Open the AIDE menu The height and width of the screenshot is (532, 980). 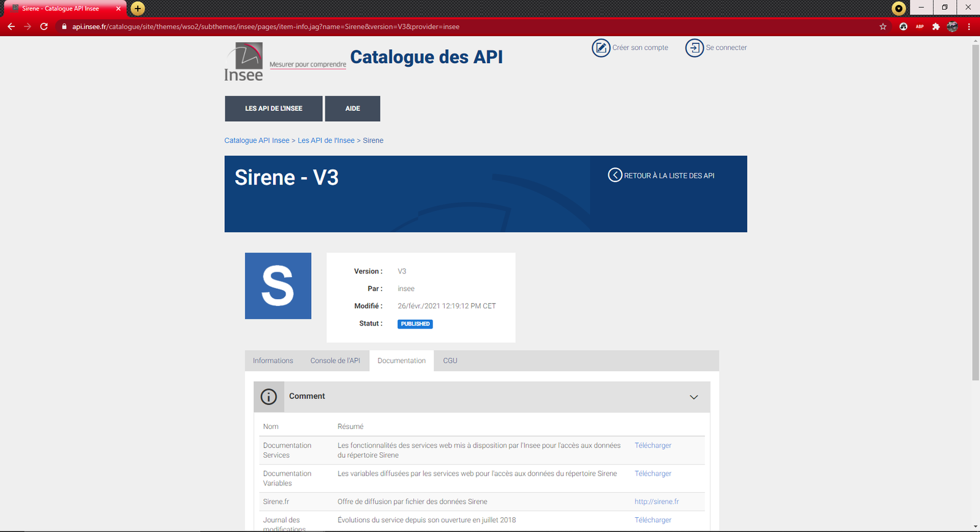353,108
